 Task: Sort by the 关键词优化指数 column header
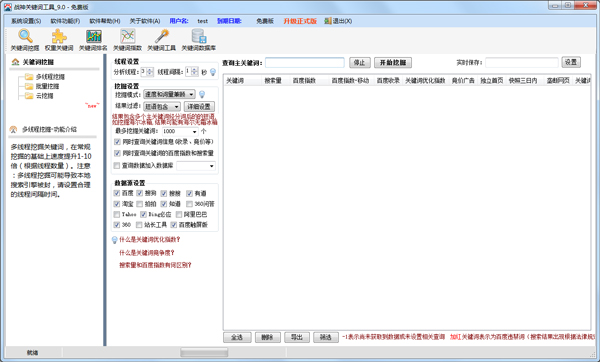pyautogui.click(x=425, y=80)
